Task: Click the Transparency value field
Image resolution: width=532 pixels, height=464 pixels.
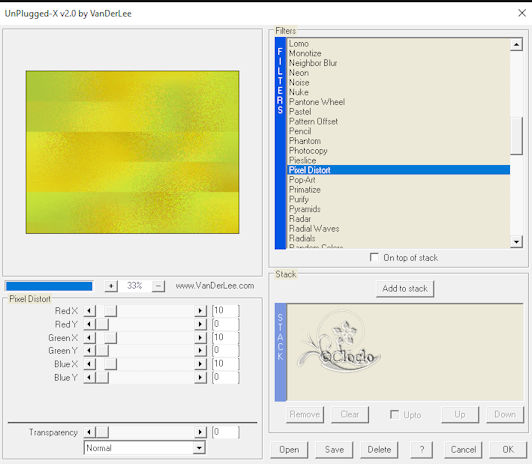Action: point(226,432)
